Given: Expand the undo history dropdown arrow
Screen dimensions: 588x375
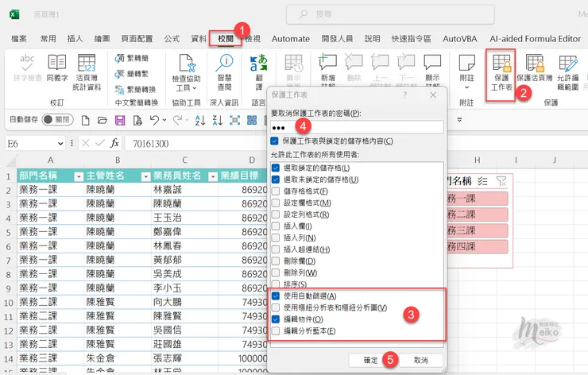Looking at the screenshot, I should [164, 120].
